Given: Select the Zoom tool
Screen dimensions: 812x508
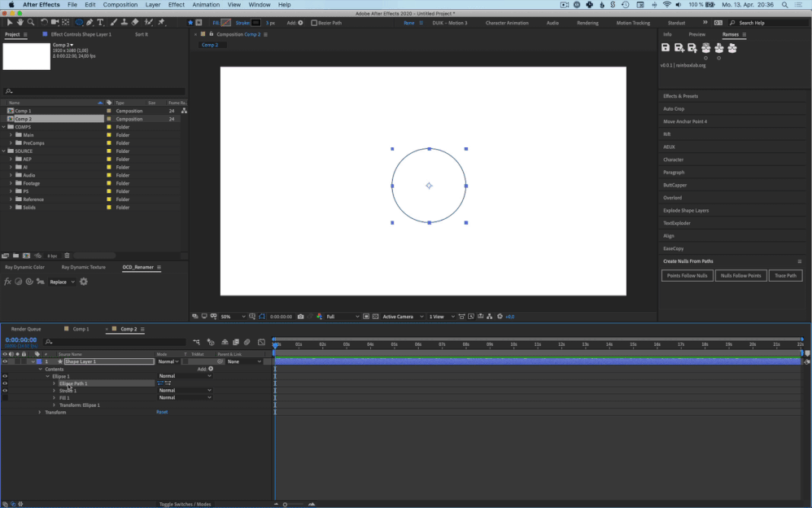Looking at the screenshot, I should [x=30, y=23].
